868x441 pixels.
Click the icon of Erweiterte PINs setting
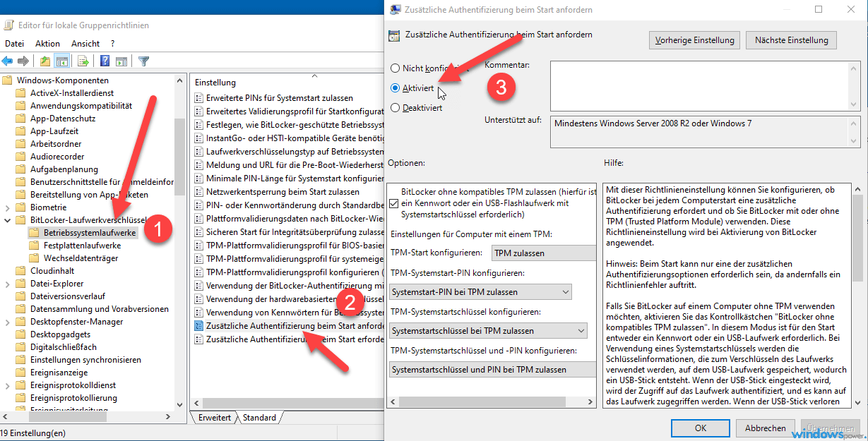coord(198,98)
